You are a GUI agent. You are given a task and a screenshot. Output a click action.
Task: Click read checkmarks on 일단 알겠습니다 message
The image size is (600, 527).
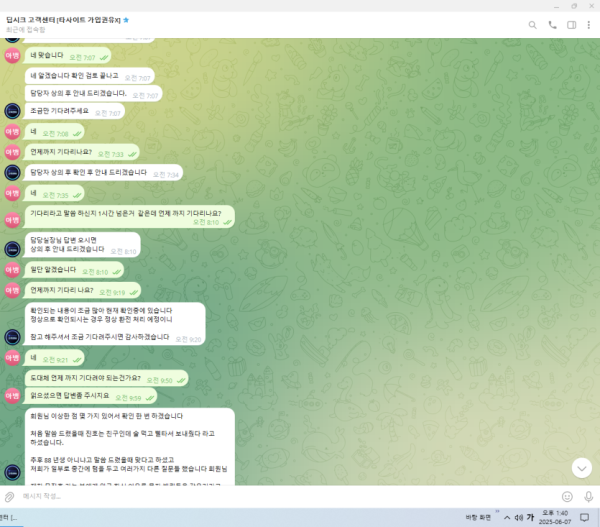tap(116, 272)
